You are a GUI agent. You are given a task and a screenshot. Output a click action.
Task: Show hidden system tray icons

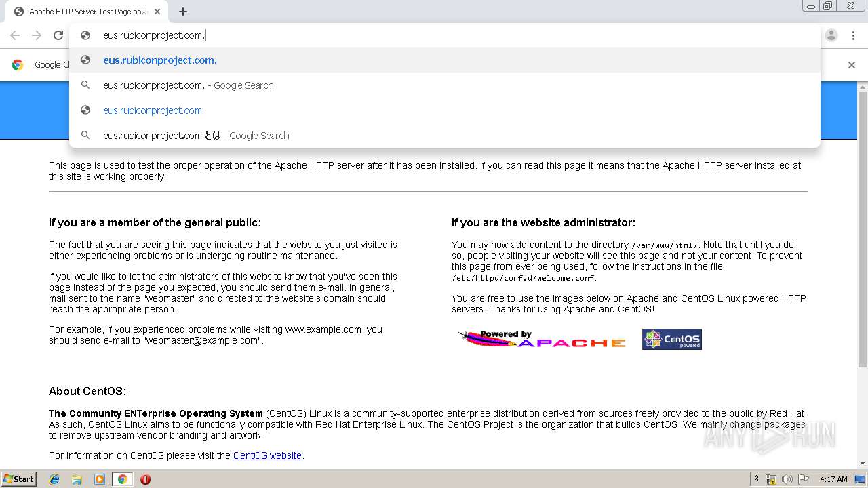[x=756, y=479]
